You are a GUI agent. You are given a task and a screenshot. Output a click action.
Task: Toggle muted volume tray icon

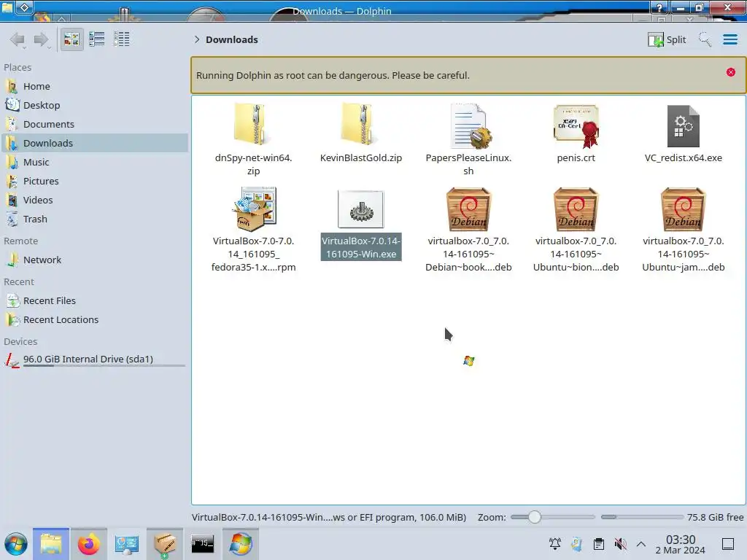(620, 544)
